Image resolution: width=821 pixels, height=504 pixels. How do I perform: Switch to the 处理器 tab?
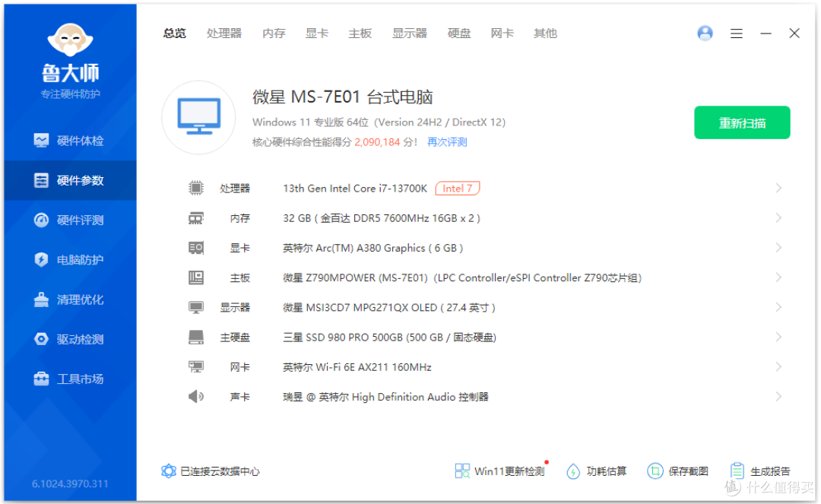pyautogui.click(x=224, y=33)
